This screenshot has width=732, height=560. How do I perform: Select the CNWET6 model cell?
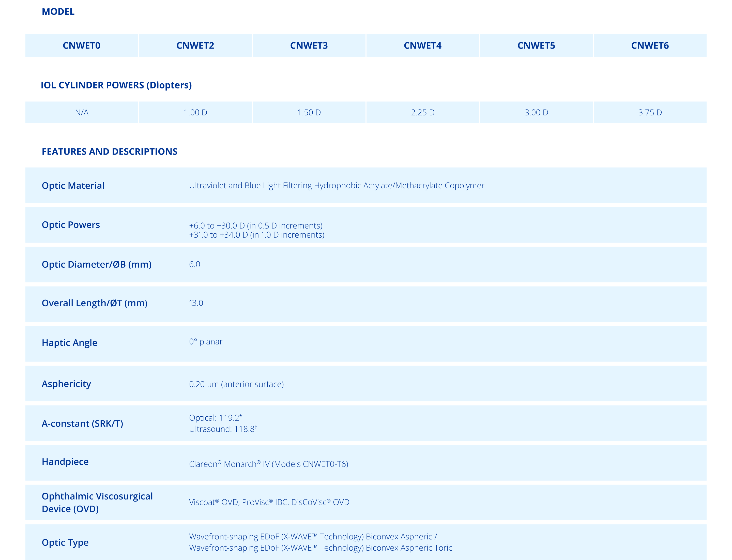tap(650, 45)
